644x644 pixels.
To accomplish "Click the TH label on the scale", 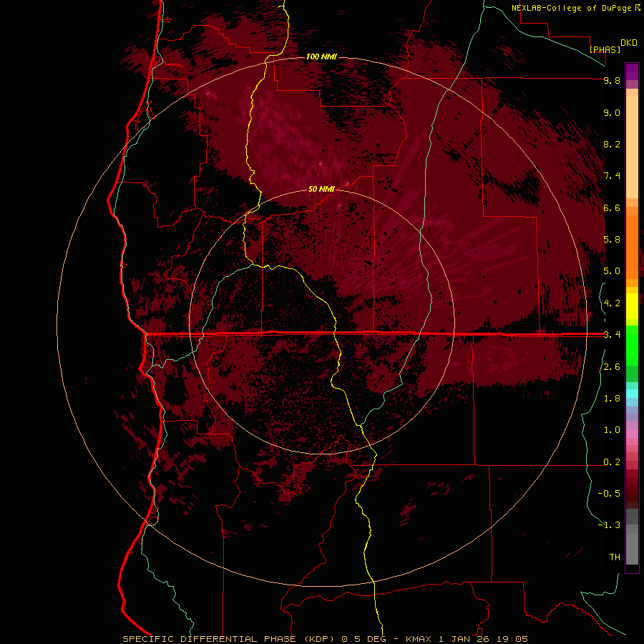I will [615, 557].
